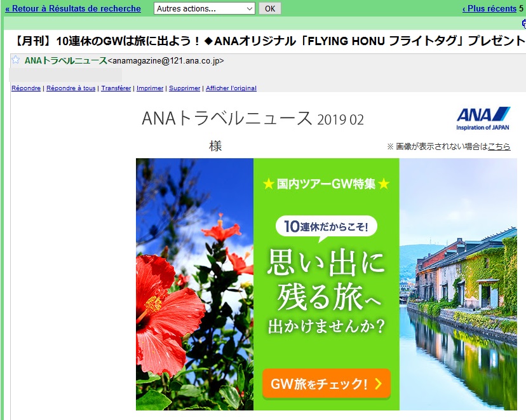Open Afficher l'original
Image resolution: width=526 pixels, height=420 pixels.
(231, 88)
